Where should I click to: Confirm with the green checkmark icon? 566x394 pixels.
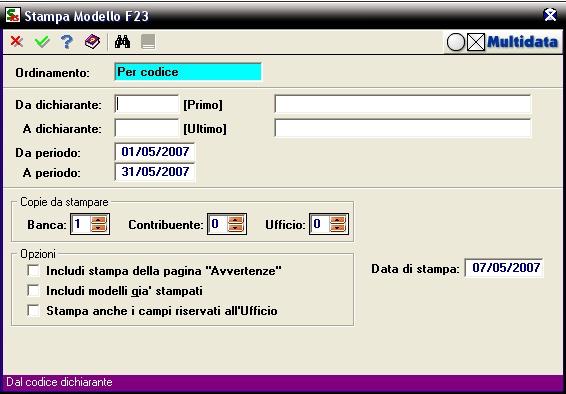coord(42,42)
